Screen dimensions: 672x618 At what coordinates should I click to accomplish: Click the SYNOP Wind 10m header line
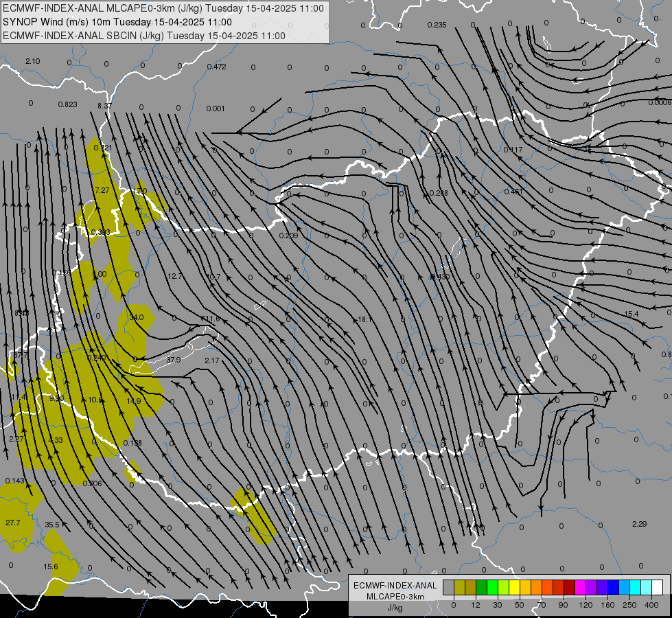(x=117, y=22)
